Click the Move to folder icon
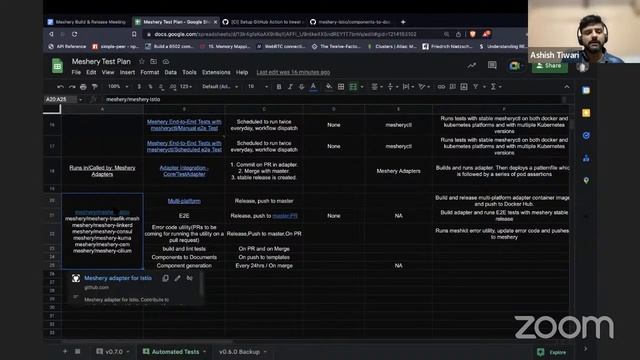The image size is (640, 360). [153, 61]
